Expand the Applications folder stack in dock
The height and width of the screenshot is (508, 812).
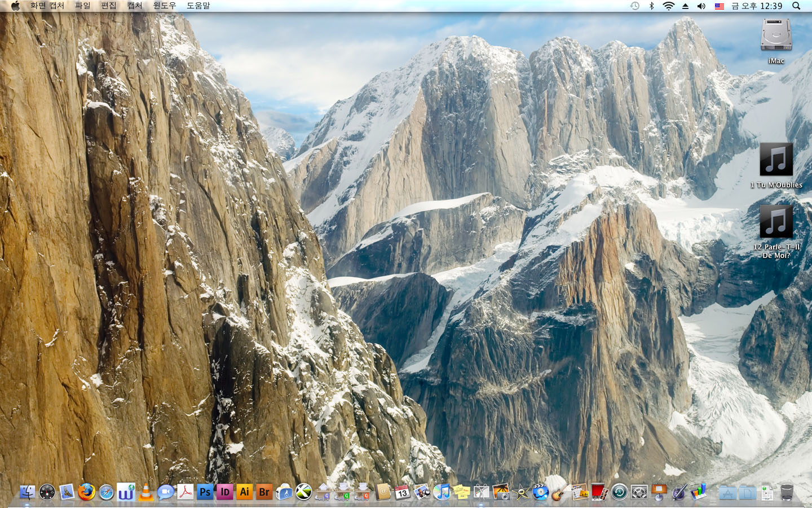click(728, 492)
